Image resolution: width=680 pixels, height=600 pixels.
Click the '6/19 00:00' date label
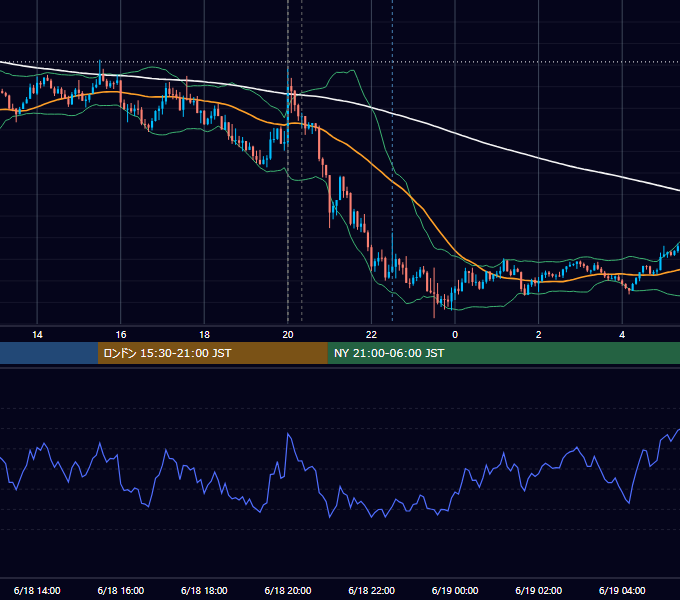[455, 590]
